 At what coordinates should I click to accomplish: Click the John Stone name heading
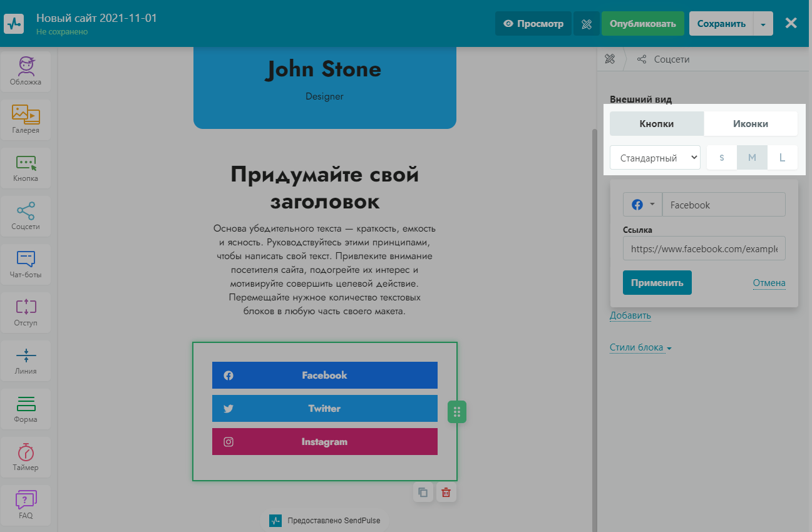coord(324,69)
